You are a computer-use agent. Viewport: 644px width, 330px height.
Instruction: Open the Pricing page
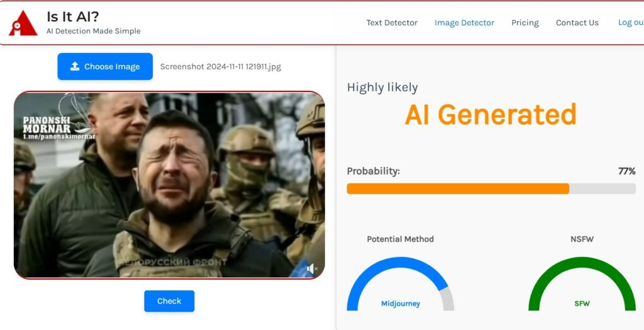(x=525, y=23)
